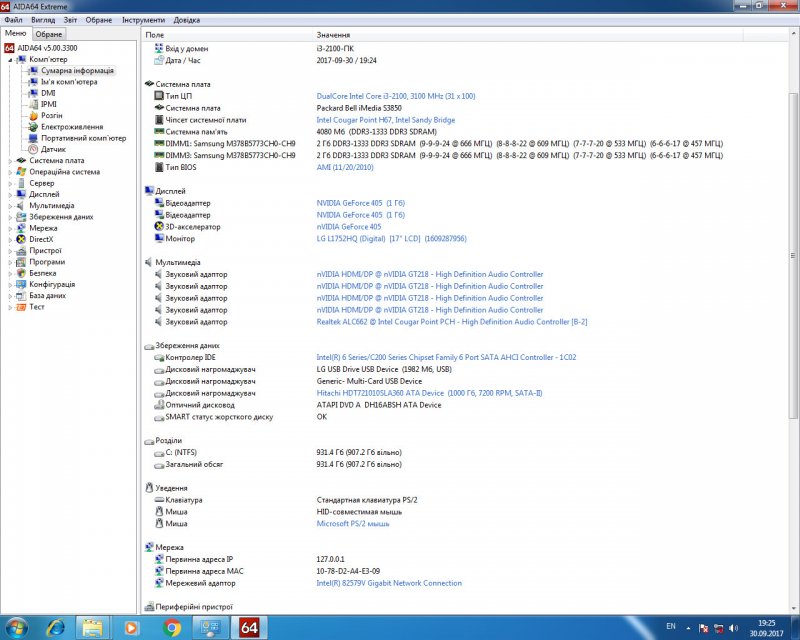This screenshot has width=800, height=640.
Task: Expand the Системна плата tree node
Action: click(x=11, y=160)
